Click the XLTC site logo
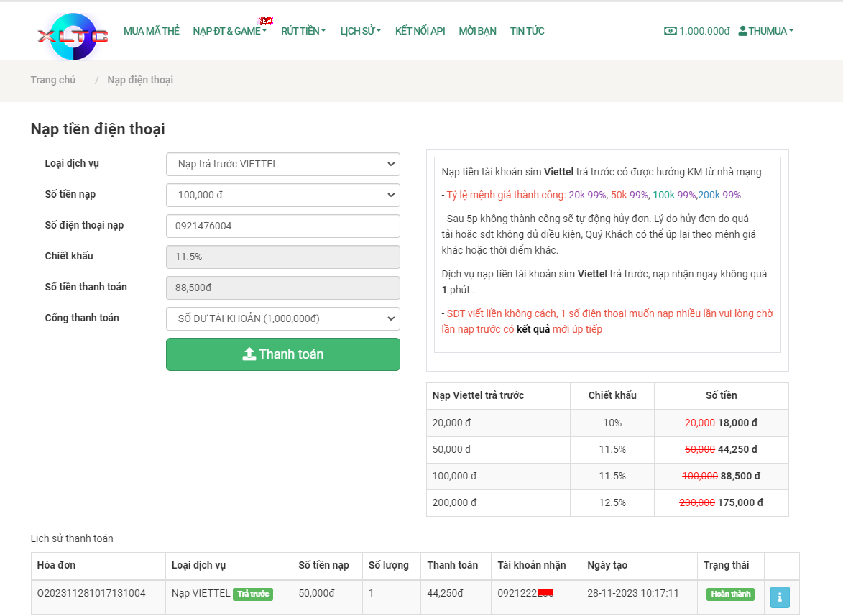 73,36
